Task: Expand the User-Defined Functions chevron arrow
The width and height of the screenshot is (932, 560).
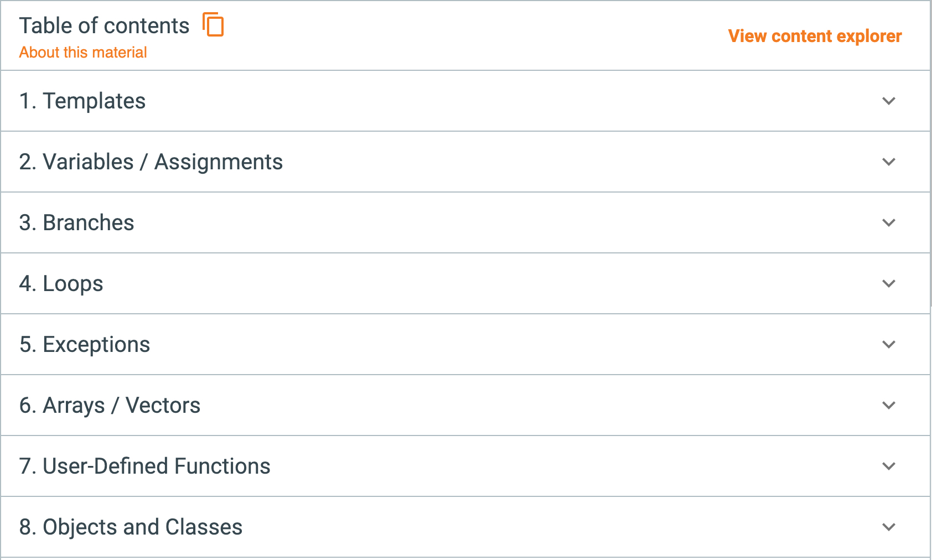Action: tap(889, 466)
